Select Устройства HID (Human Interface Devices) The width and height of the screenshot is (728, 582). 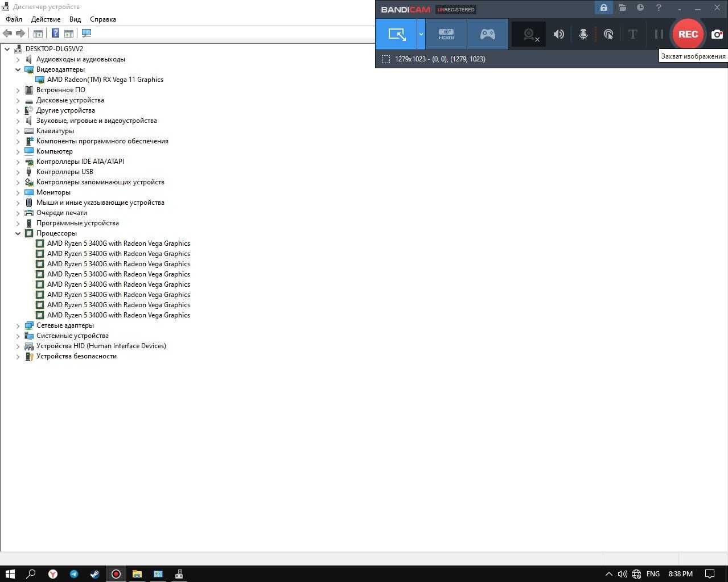point(101,346)
